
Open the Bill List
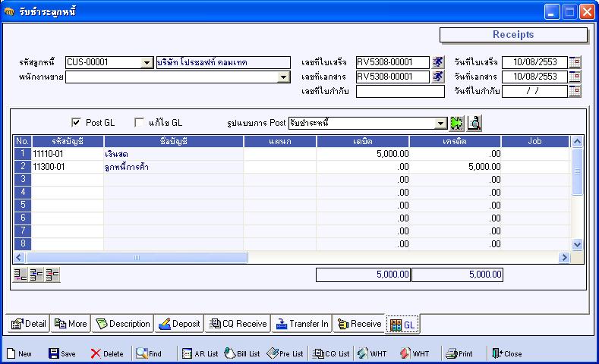242,353
